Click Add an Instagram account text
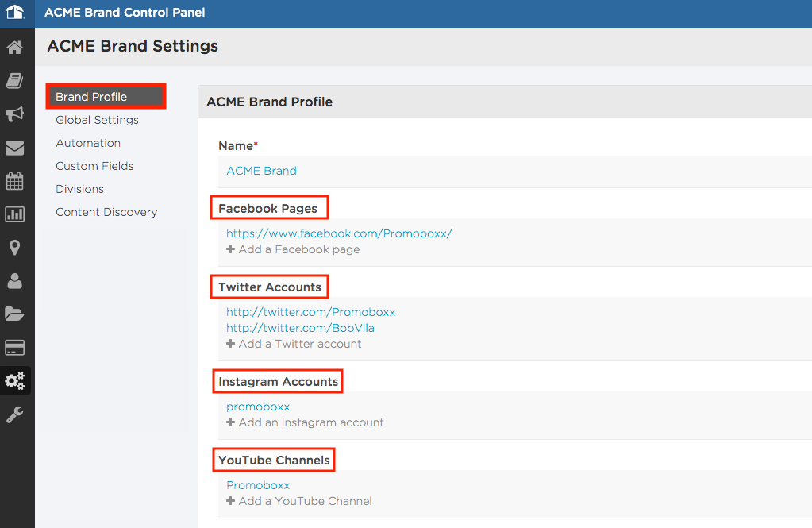 pos(311,422)
